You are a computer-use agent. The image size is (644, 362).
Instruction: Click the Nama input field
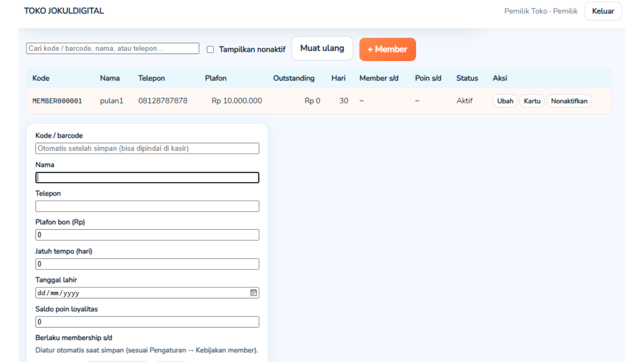point(147,178)
